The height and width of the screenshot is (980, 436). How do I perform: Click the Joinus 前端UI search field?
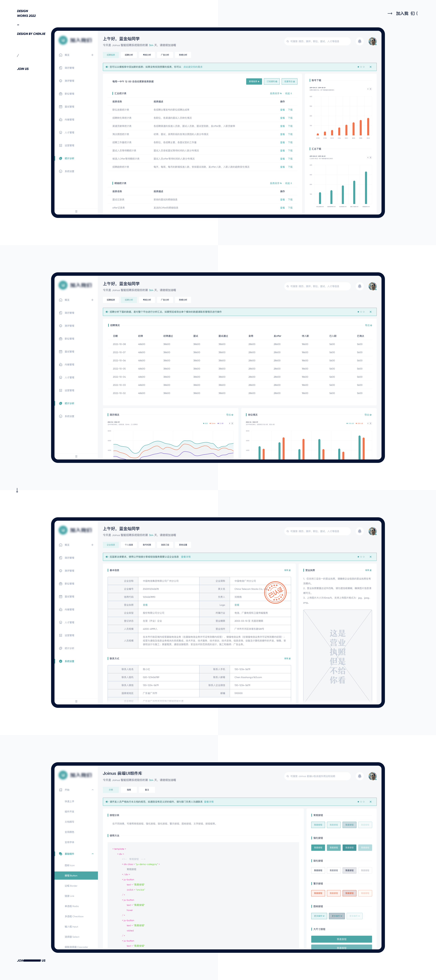point(317,776)
